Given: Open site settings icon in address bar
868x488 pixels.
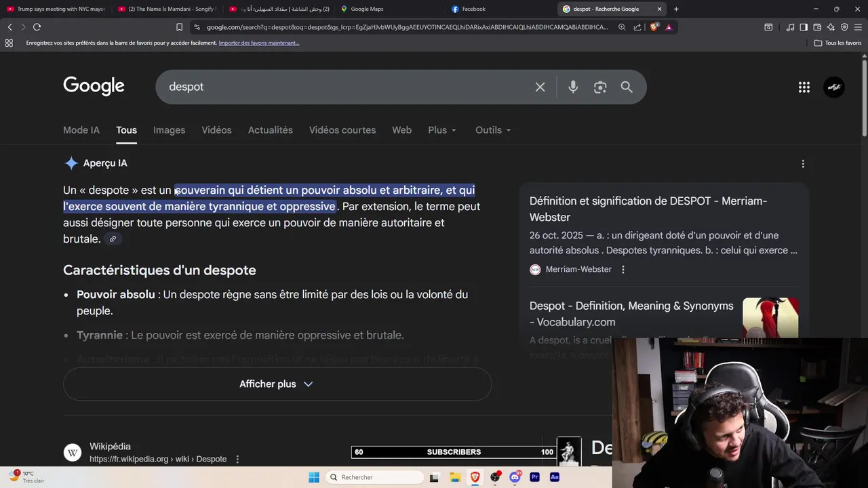Looking at the screenshot, I should tap(197, 27).
